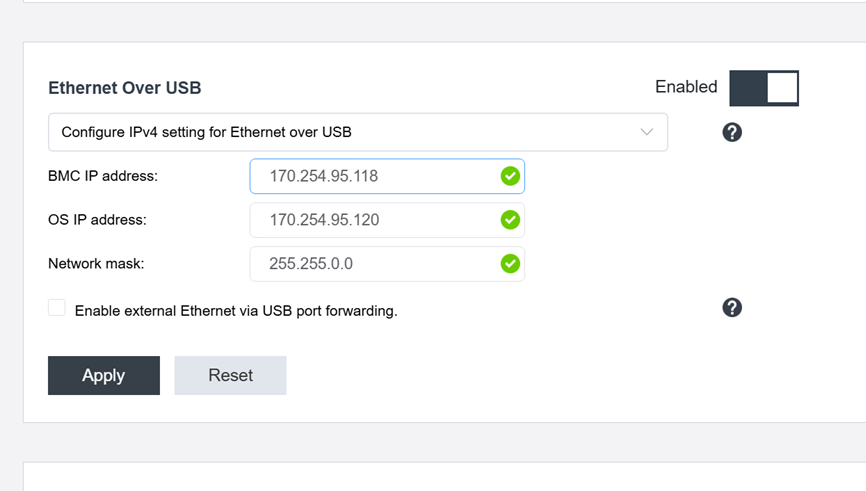
Task: Click the "BMC IP address:" label
Action: [x=103, y=176]
